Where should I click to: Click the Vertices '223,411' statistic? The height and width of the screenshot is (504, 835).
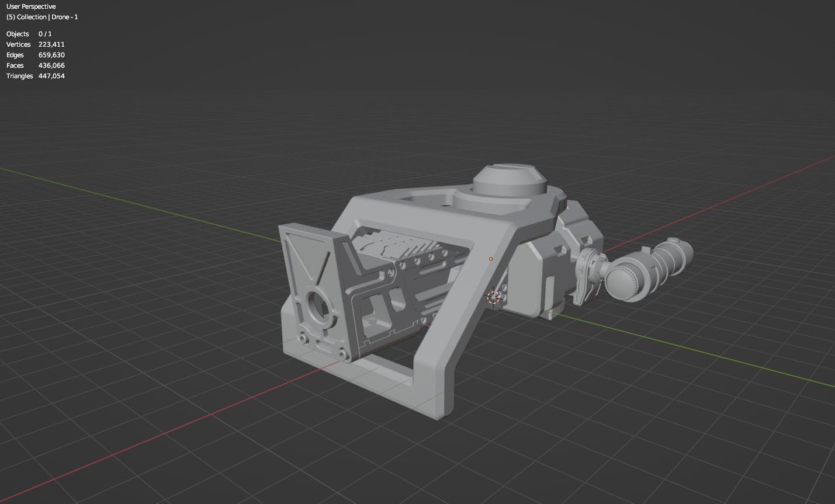(51, 44)
